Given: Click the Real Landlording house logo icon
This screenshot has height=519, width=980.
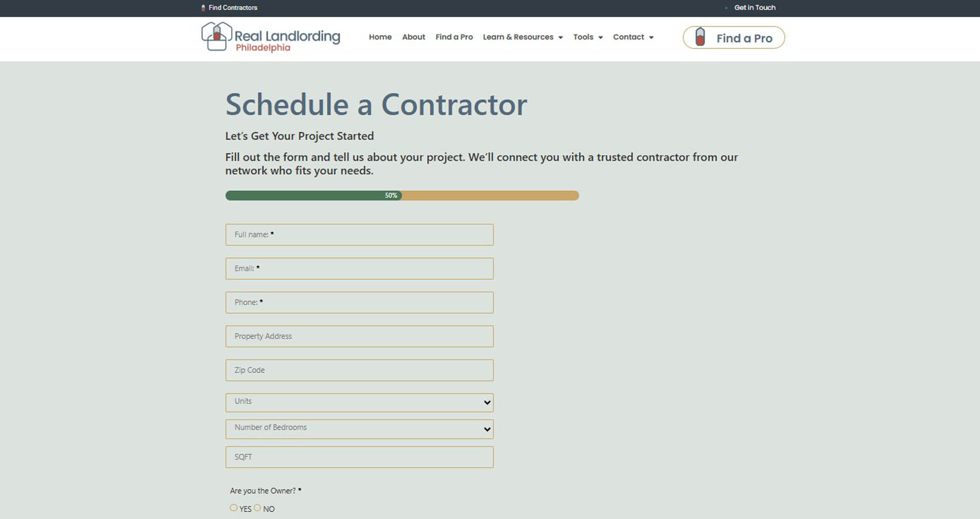Looking at the screenshot, I should click(x=216, y=36).
